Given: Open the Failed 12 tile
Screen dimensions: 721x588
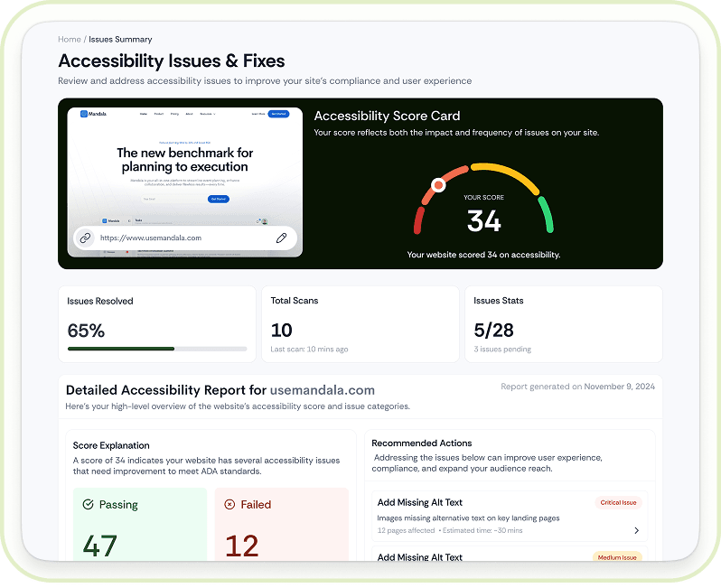Looking at the screenshot, I should coord(281,525).
